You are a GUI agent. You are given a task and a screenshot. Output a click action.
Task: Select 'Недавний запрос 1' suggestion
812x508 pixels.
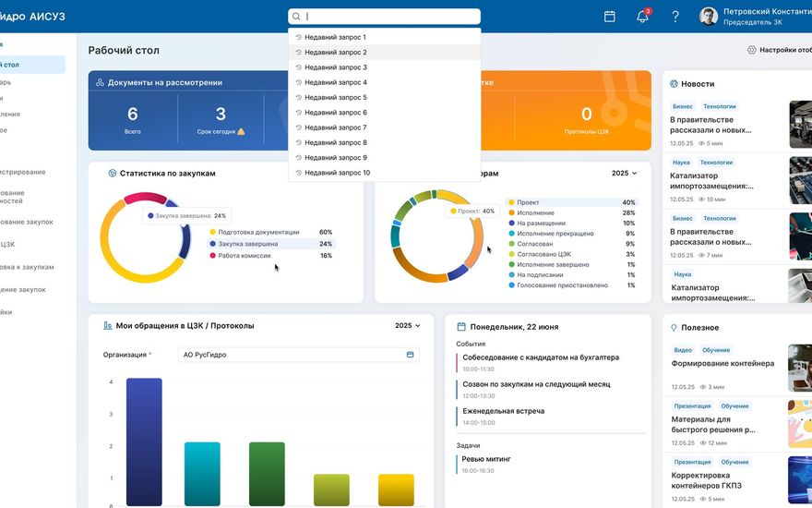click(x=384, y=37)
